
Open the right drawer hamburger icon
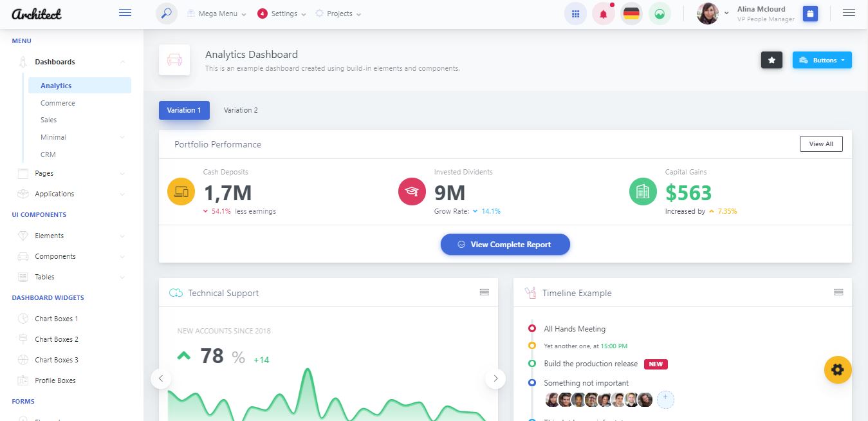click(x=849, y=13)
